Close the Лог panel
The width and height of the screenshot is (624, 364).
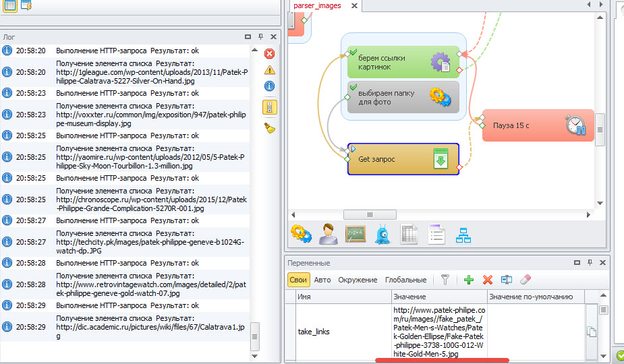pyautogui.click(x=273, y=36)
